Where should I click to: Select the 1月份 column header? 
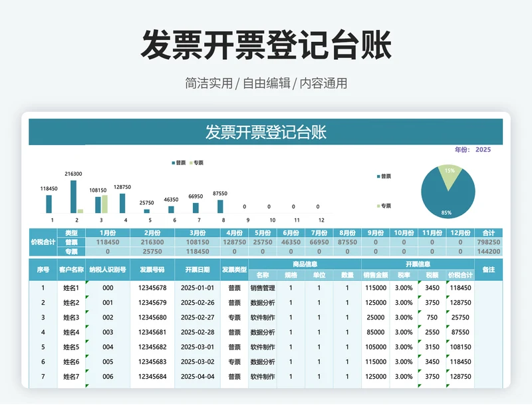[x=108, y=233]
